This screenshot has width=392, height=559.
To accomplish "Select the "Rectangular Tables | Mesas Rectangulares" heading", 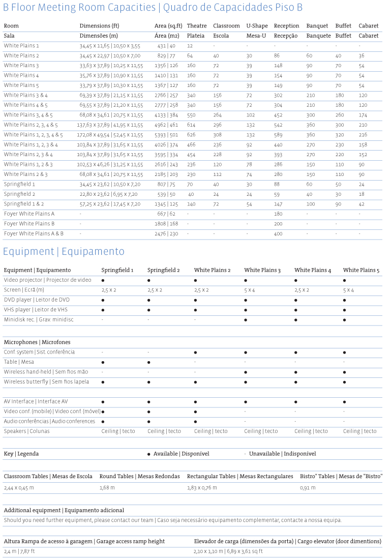I will [240, 476].
